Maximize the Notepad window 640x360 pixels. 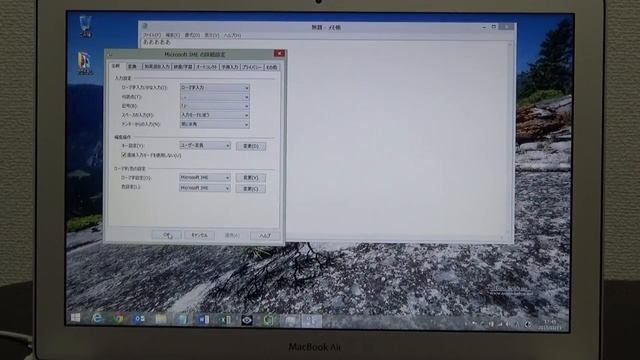(493, 27)
